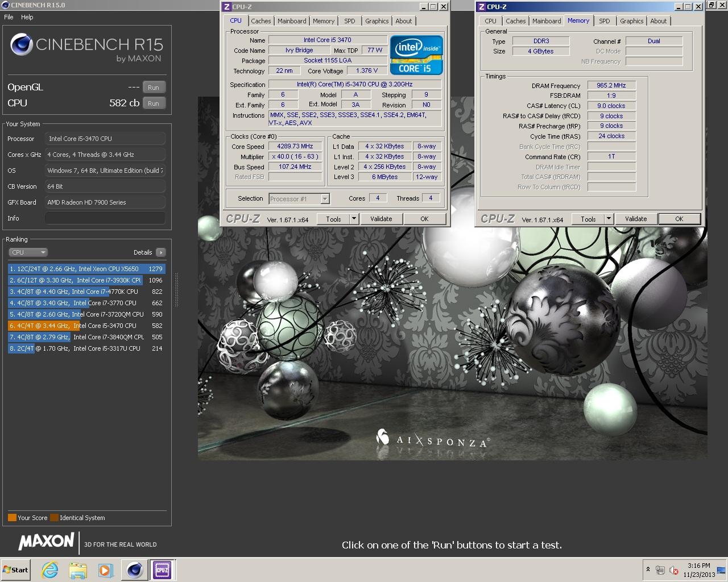
Task: Click the left CPU-Z window title icon
Action: click(x=226, y=7)
